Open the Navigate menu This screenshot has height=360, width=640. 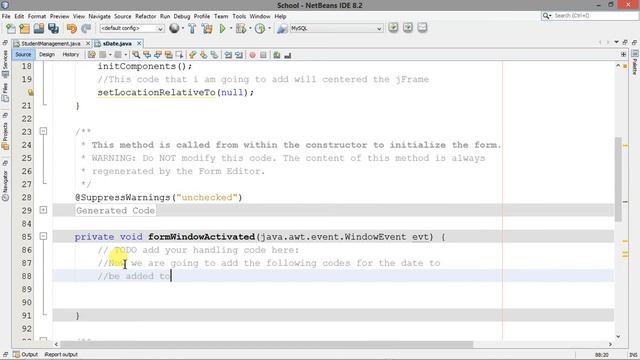(x=100, y=16)
